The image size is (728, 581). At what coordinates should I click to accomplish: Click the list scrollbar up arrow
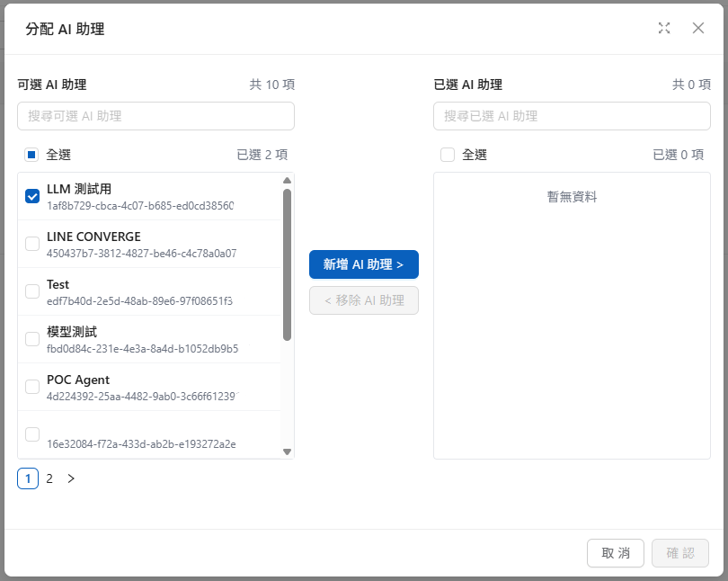tap(287, 181)
